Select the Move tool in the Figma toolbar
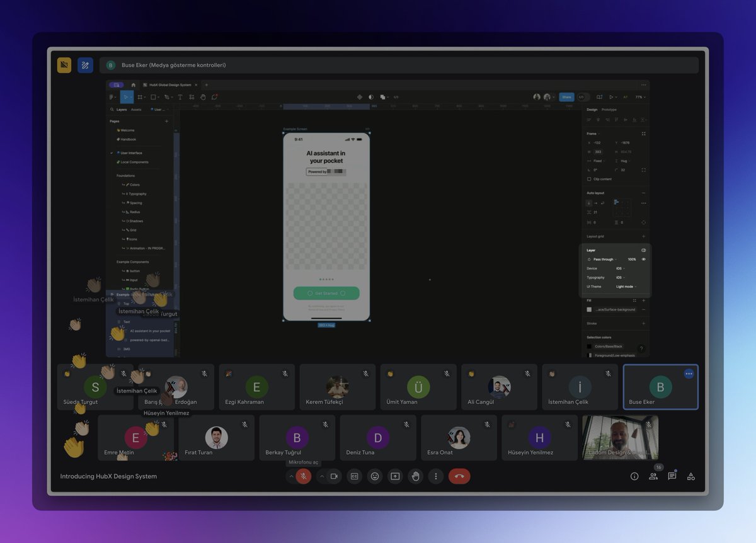This screenshot has width=756, height=543. 125,97
